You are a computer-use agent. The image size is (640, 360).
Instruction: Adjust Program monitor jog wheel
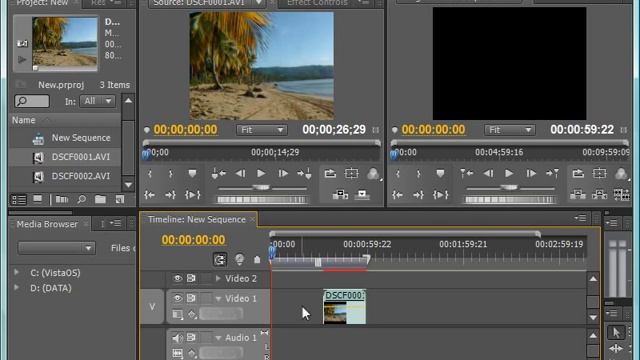[510, 200]
